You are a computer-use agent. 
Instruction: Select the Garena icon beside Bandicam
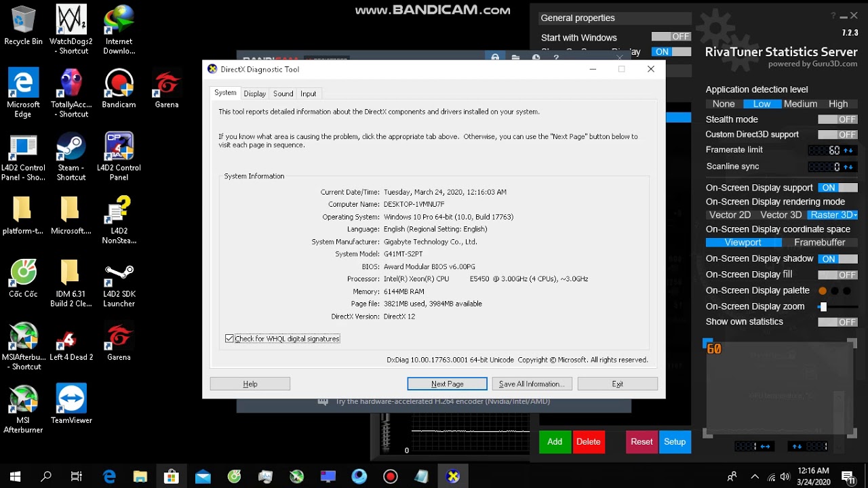point(166,89)
